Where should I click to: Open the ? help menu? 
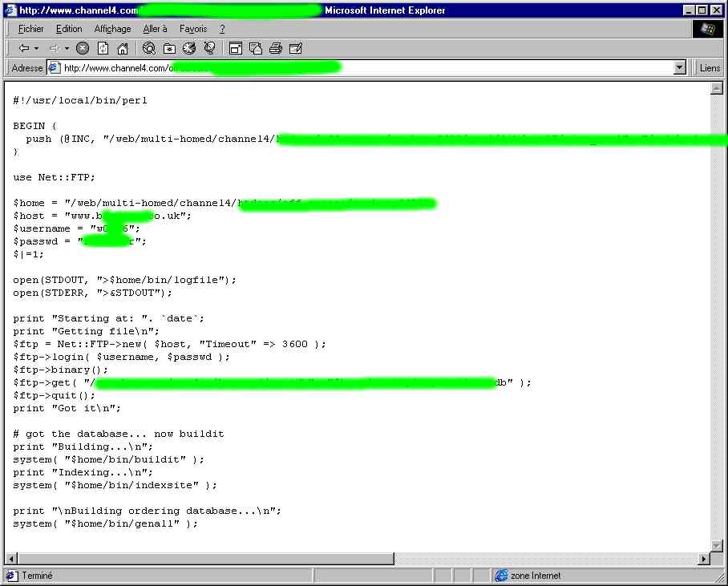point(222,29)
